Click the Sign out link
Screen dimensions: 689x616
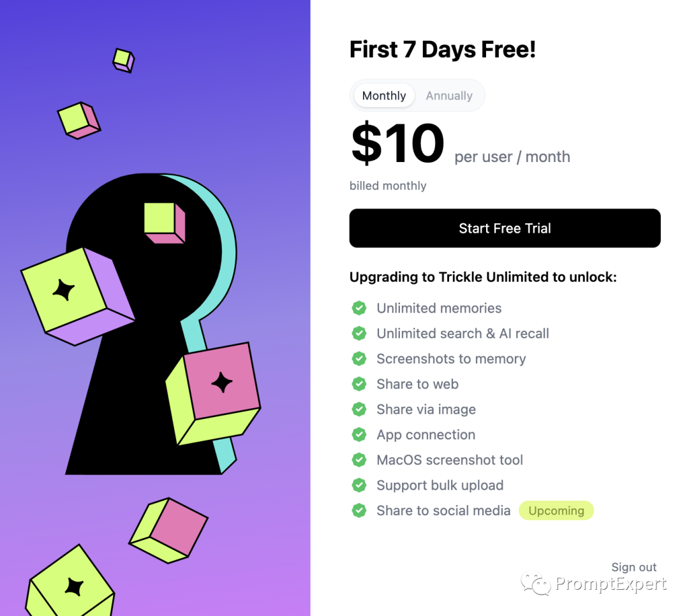click(633, 567)
